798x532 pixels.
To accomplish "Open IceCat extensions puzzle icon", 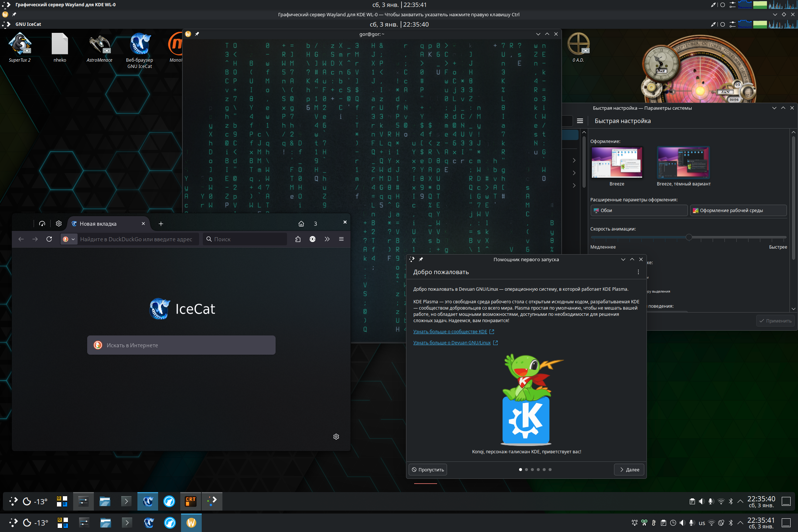I will tap(298, 239).
